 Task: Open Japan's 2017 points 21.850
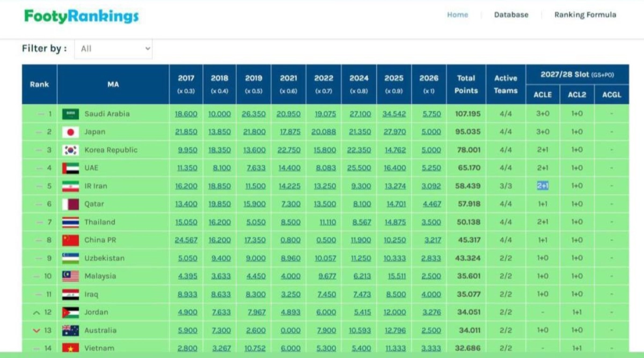coord(186,132)
